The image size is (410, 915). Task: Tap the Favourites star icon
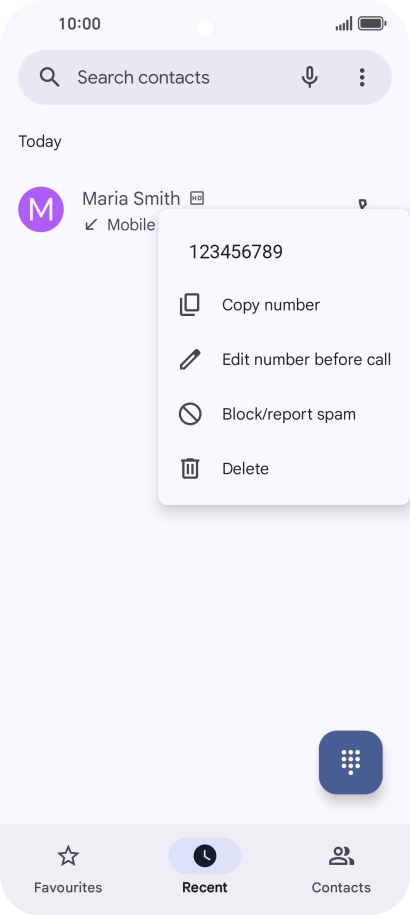[68, 856]
